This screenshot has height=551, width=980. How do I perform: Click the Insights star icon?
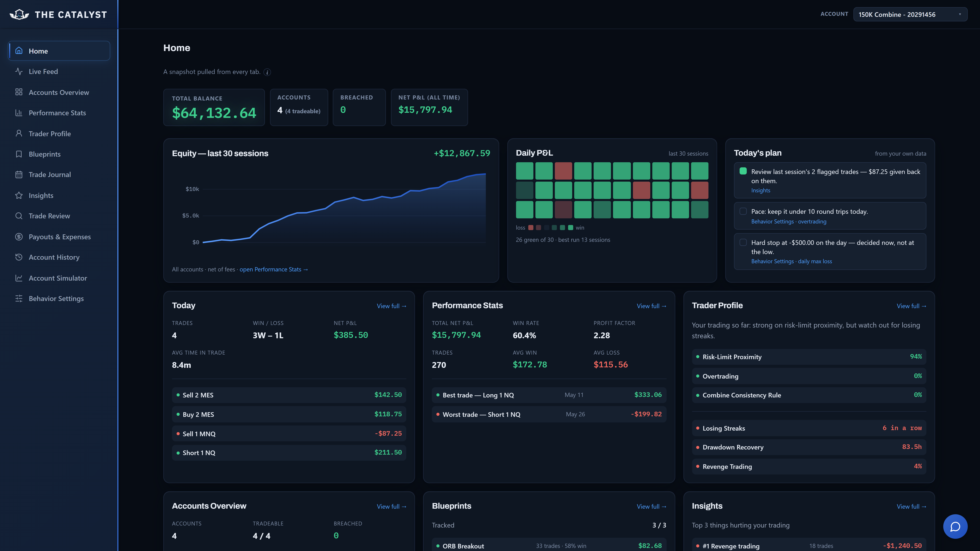coord(19,195)
